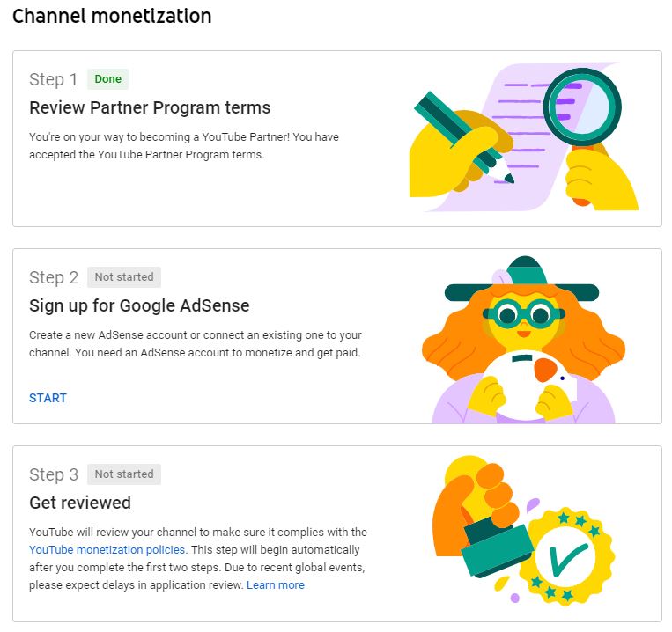Click the green pencil illustration in Step 1
Screen dimensions: 672x632
pos(463,137)
